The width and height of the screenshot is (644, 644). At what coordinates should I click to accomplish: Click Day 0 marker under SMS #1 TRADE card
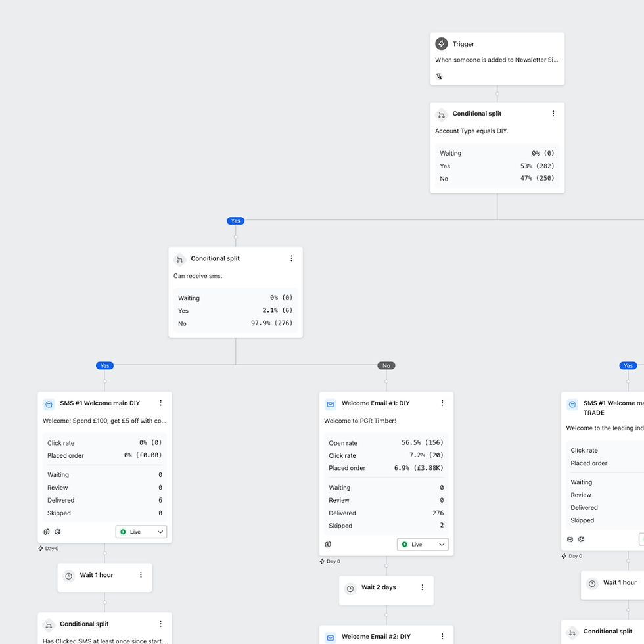pyautogui.click(x=572, y=556)
